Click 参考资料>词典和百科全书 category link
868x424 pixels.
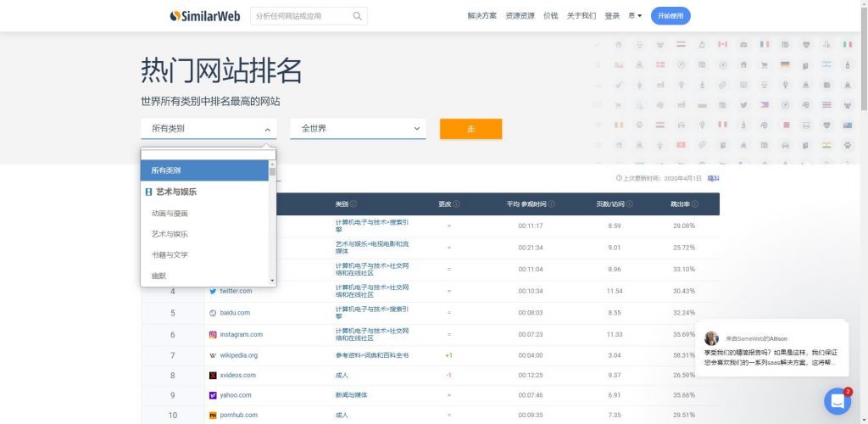(x=372, y=355)
